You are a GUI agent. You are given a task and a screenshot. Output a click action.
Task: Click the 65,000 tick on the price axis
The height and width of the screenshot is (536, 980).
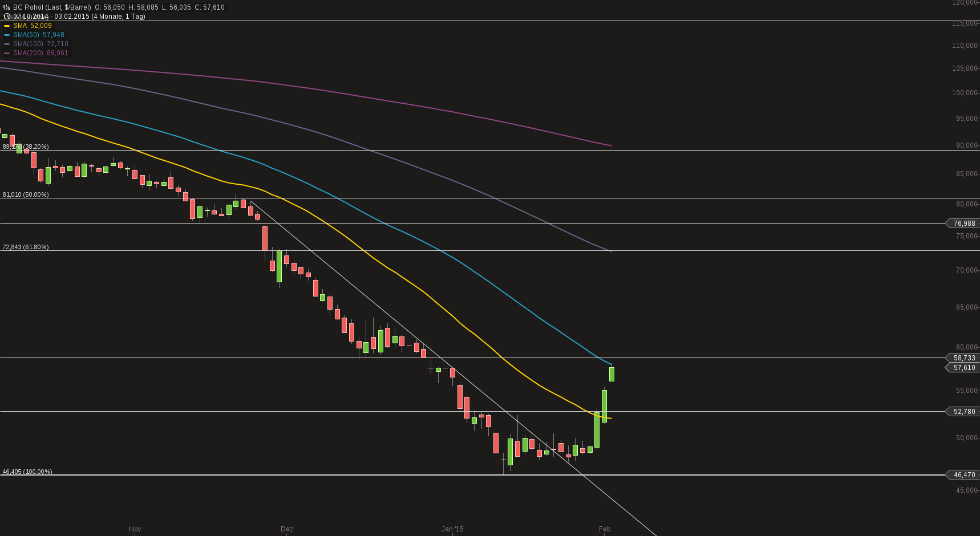coord(967,307)
